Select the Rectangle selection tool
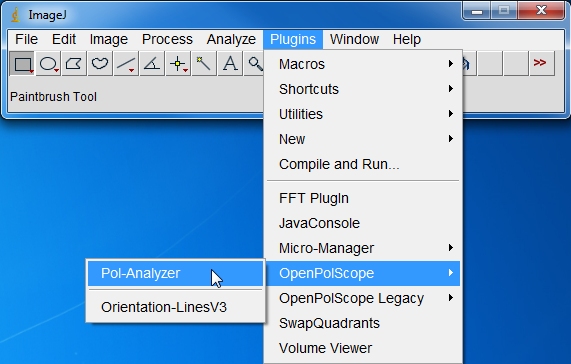 tap(22, 64)
